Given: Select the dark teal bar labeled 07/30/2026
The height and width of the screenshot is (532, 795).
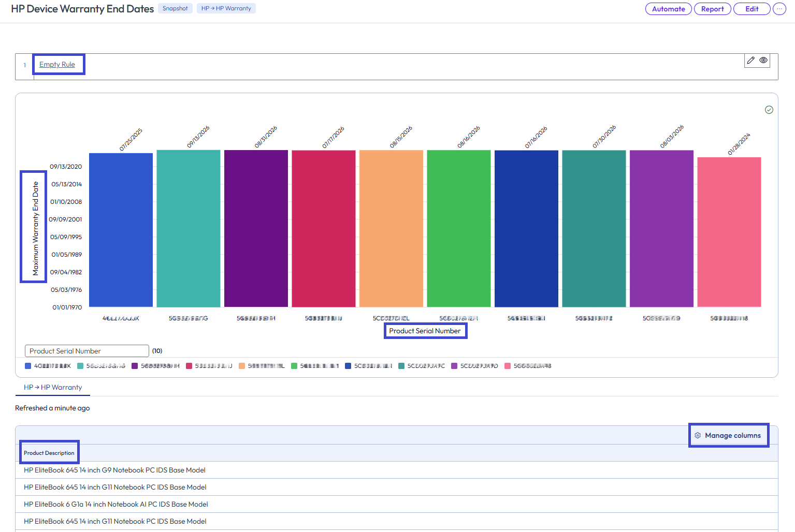Looking at the screenshot, I should pos(594,228).
